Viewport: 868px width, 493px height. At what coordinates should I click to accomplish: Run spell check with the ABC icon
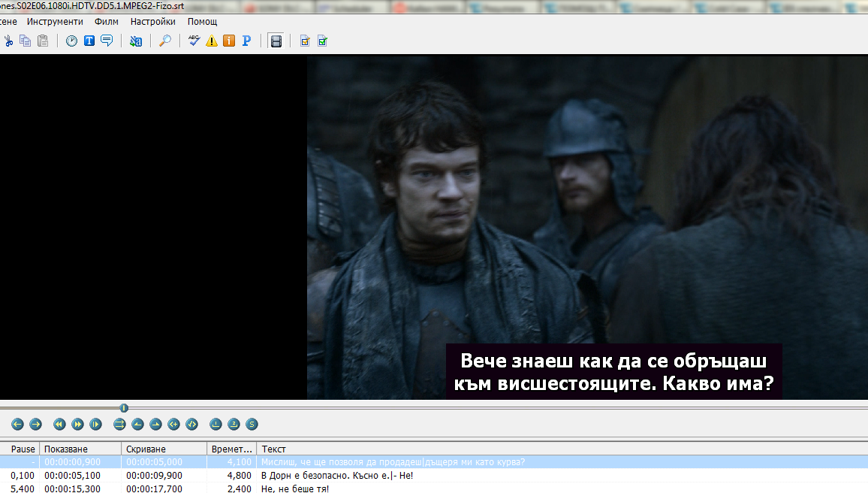point(194,41)
